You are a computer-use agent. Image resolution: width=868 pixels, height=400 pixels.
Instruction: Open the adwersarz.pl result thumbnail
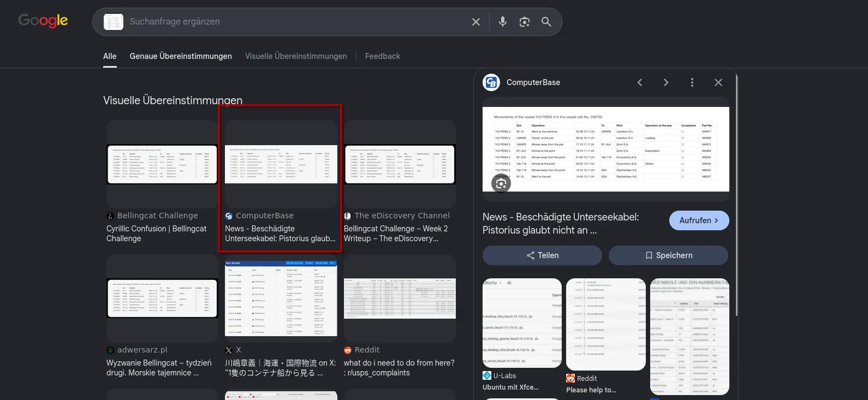coord(163,298)
